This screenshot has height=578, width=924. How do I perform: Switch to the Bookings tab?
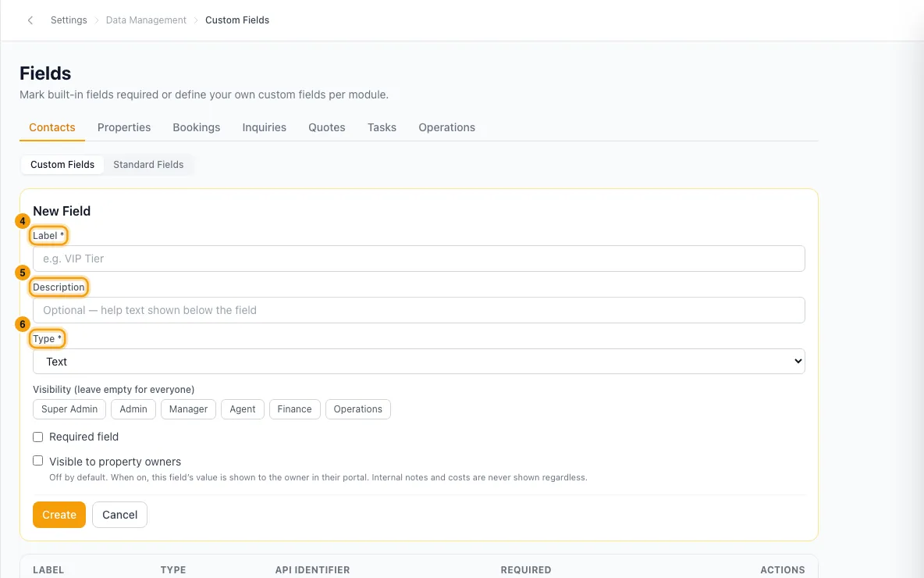(196, 127)
